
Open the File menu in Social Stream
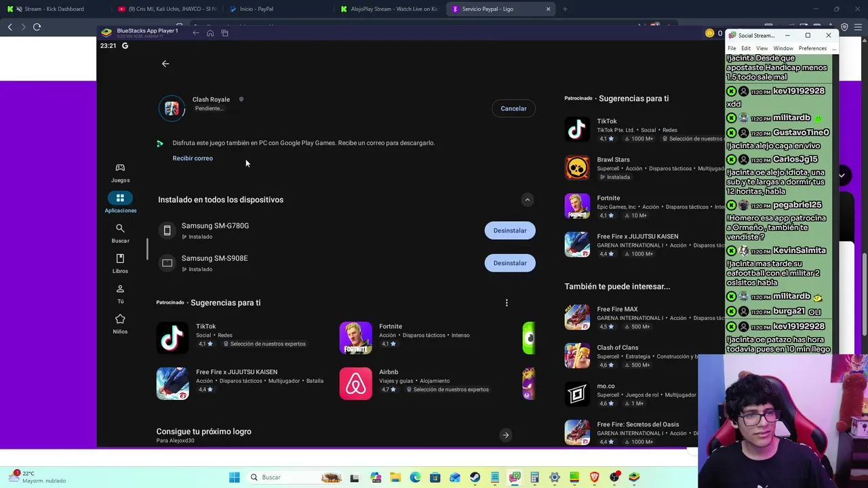[x=732, y=48]
